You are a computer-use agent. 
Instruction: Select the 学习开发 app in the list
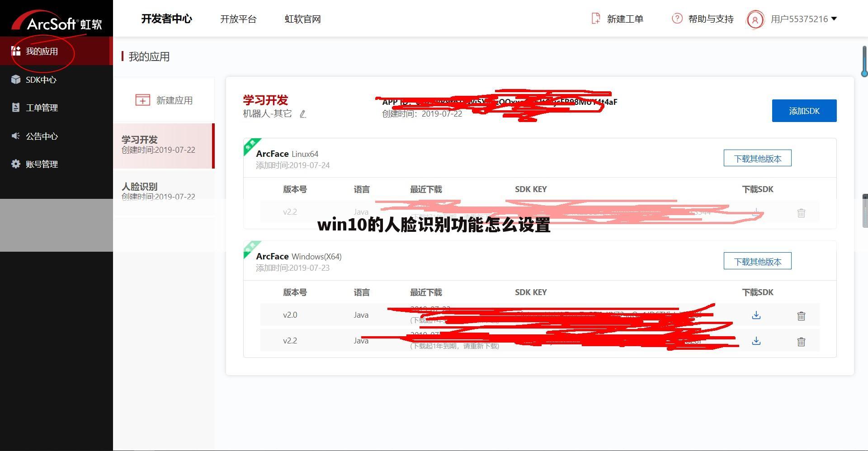[x=163, y=146]
